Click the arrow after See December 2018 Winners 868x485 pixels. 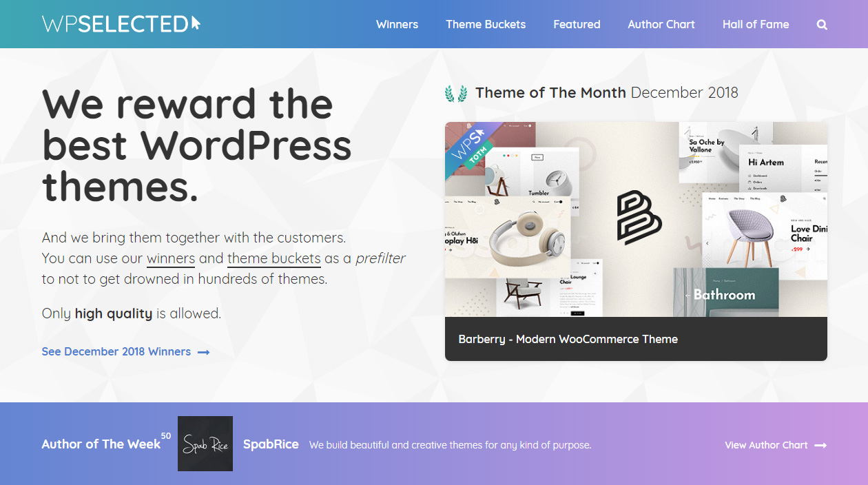coord(203,352)
